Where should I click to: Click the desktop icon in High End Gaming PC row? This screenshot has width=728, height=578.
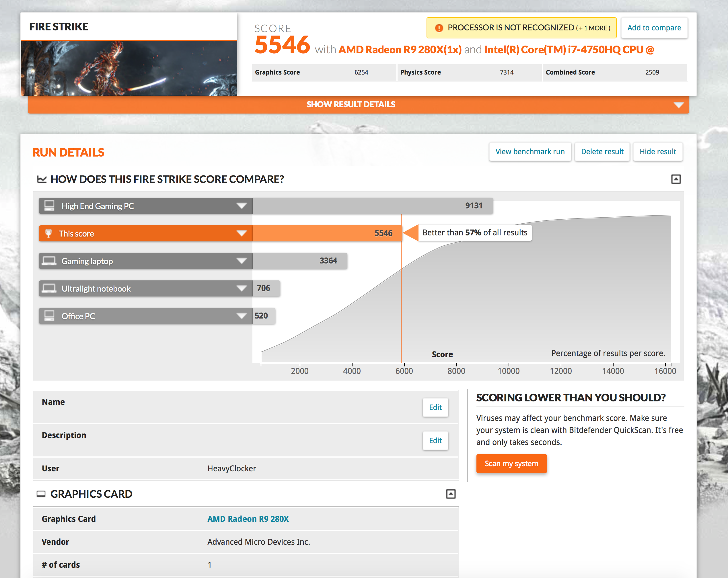tap(49, 206)
